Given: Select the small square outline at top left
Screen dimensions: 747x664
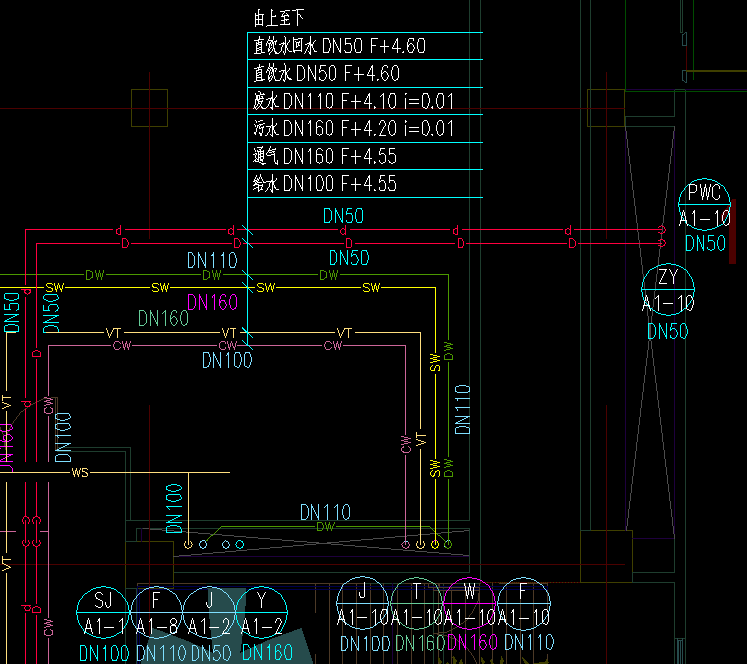Looking at the screenshot, I should click(150, 107).
